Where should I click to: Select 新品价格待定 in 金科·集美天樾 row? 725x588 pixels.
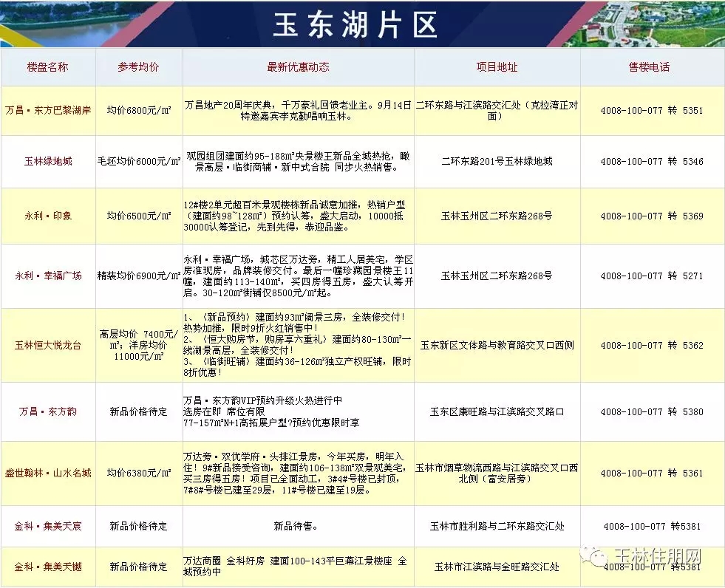pos(139,567)
